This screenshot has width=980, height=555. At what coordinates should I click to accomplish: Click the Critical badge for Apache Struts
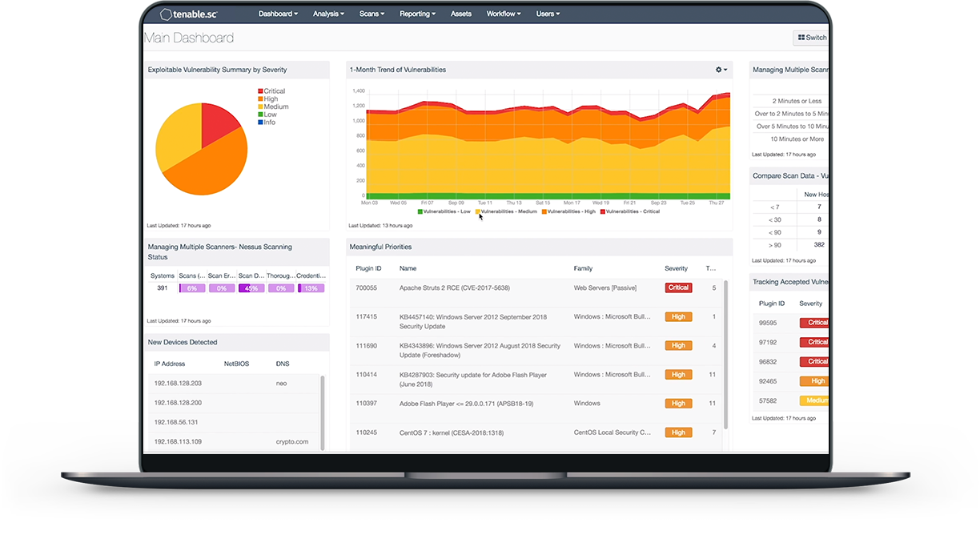pyautogui.click(x=678, y=288)
